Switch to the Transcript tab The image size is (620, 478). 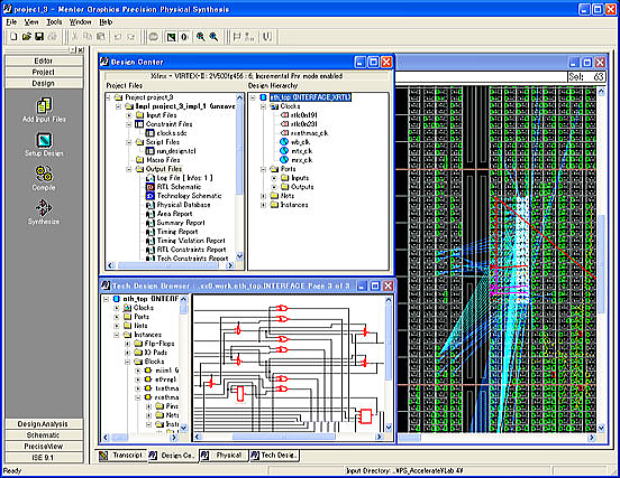(x=121, y=455)
